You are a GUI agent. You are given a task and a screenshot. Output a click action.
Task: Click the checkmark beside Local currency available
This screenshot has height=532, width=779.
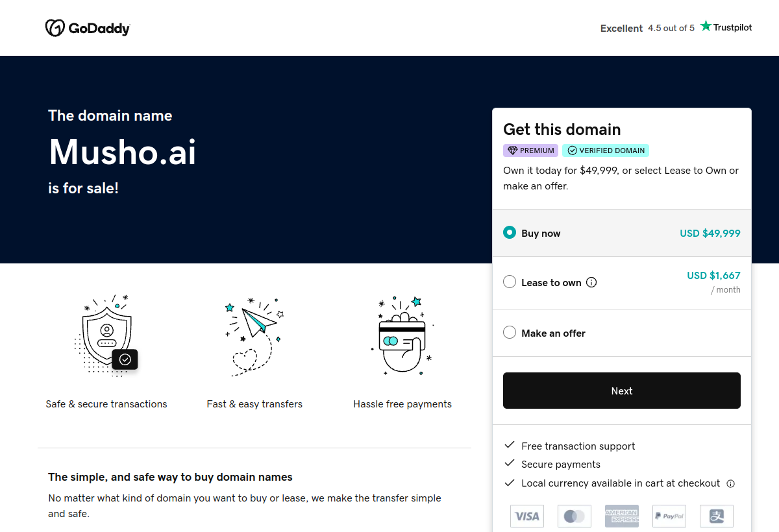tap(510, 482)
